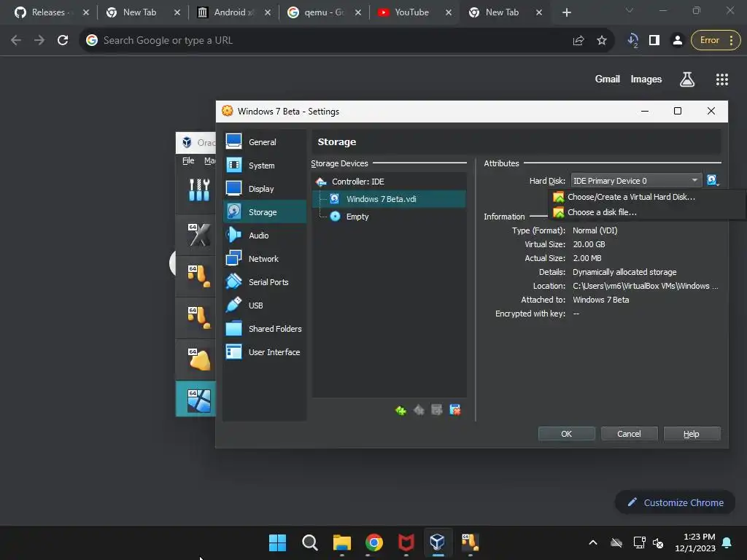Open the IDE Primary Device 0 dropdown

[636, 181]
